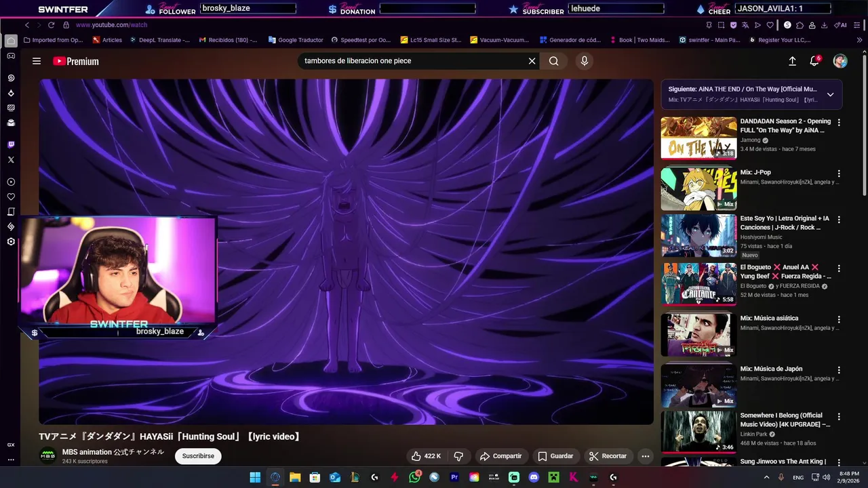Image resolution: width=868 pixels, height=488 pixels.
Task: Show hidden system tray icons
Action: 767,477
